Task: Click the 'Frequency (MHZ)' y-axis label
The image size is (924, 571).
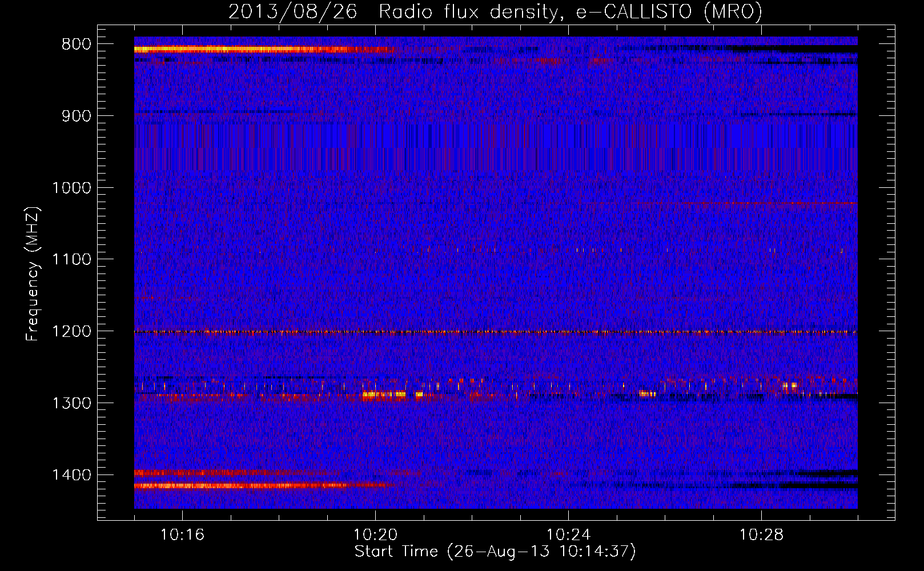Action: click(x=33, y=274)
